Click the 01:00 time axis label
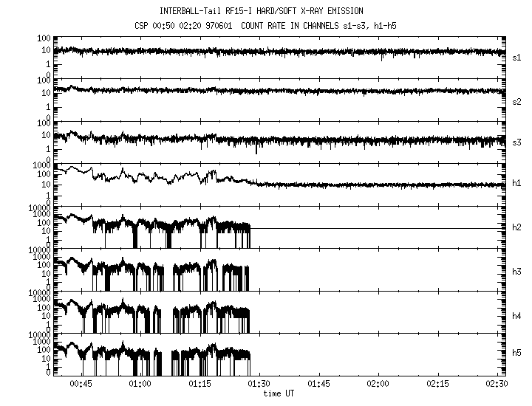Viewport: 532px width, 406px height. coord(140,384)
